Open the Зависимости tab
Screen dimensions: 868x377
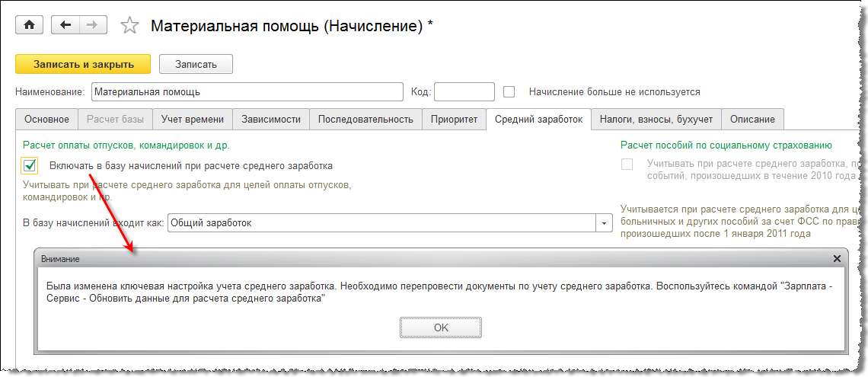tap(270, 119)
